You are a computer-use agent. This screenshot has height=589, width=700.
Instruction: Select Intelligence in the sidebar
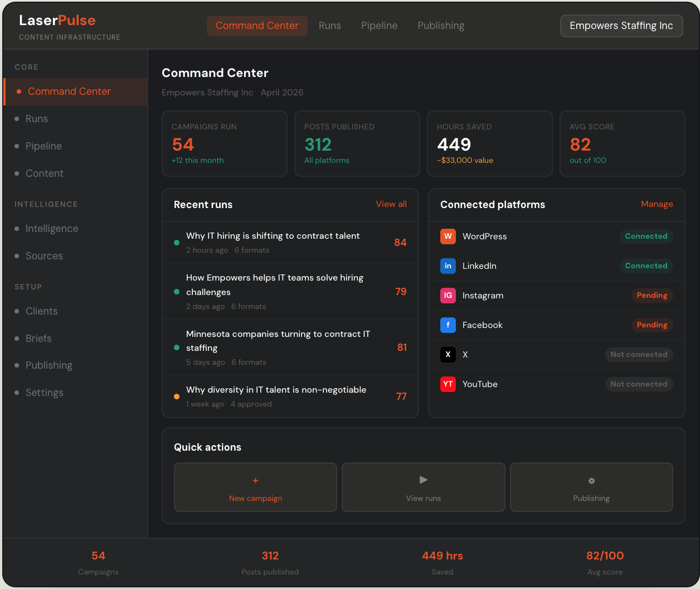tap(52, 229)
